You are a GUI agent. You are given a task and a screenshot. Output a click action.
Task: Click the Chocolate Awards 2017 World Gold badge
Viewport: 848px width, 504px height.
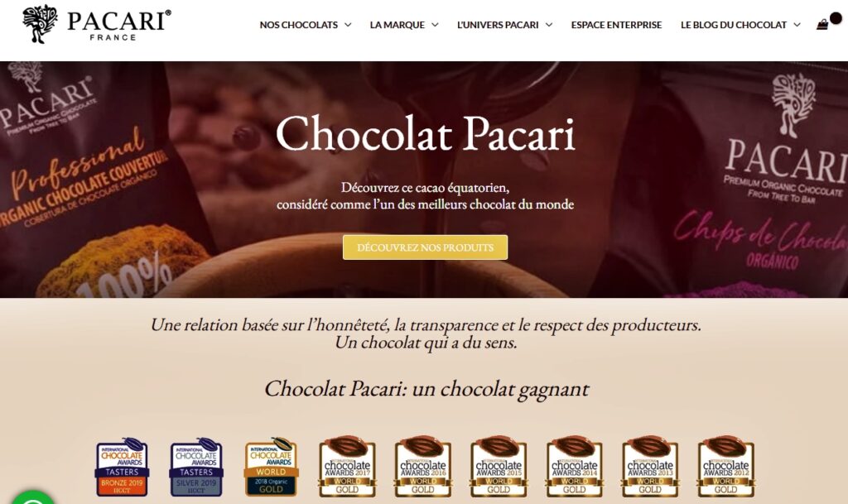click(347, 466)
